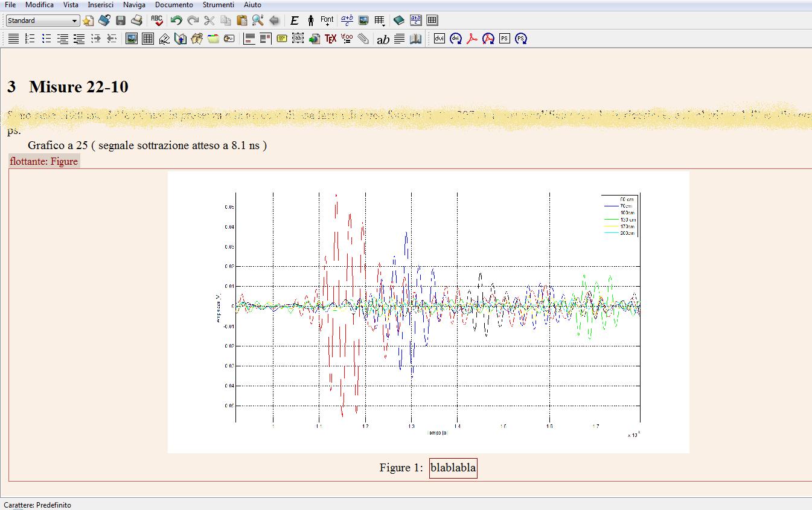Image resolution: width=812 pixels, height=510 pixels.
Task: Increase paragraph nesting depth
Action: tap(95, 39)
